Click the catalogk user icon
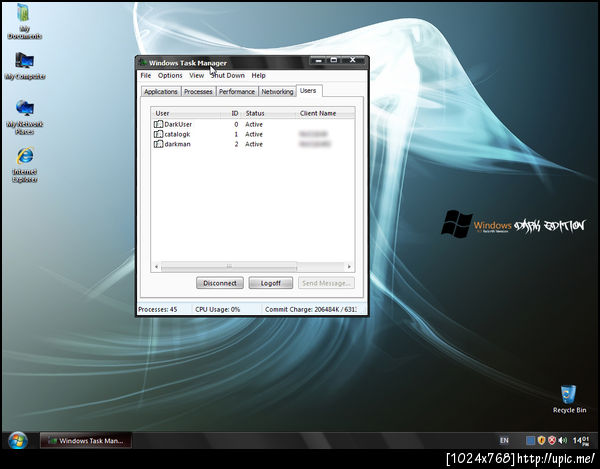 (x=158, y=134)
